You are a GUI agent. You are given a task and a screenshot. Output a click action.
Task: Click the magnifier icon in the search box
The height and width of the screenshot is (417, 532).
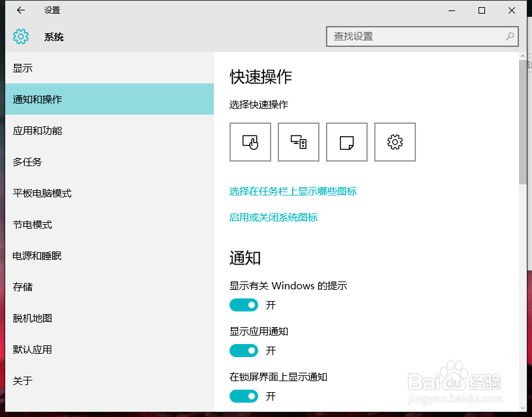point(510,36)
